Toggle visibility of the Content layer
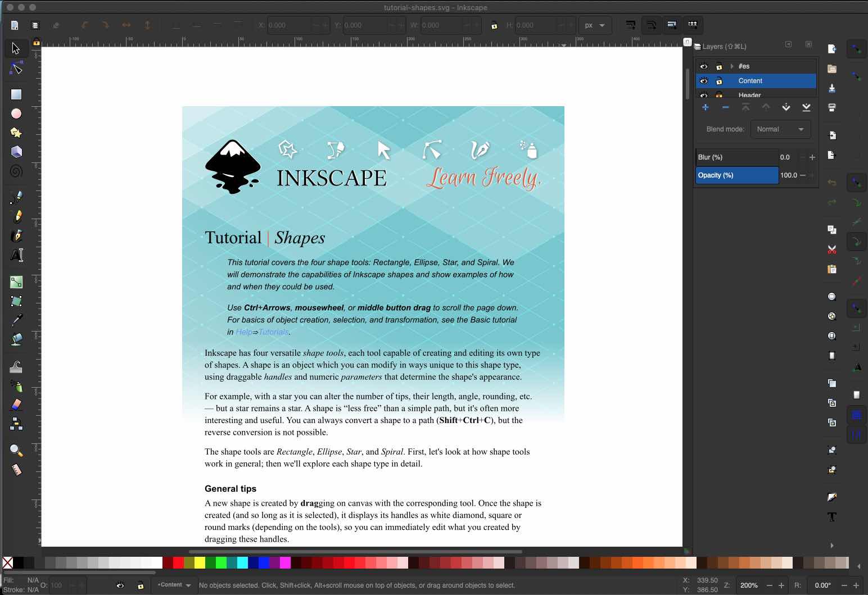The width and height of the screenshot is (868, 595). 703,81
